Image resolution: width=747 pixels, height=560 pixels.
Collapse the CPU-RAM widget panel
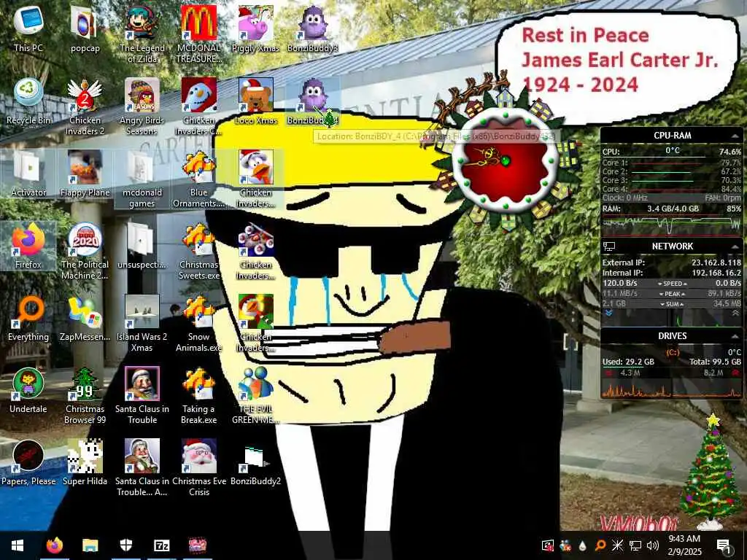(x=735, y=136)
